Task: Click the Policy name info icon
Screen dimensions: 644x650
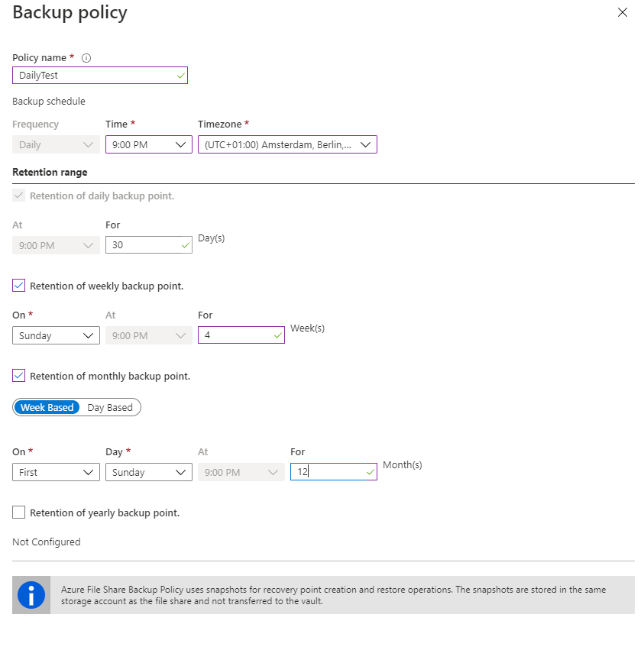Action: [x=86, y=58]
